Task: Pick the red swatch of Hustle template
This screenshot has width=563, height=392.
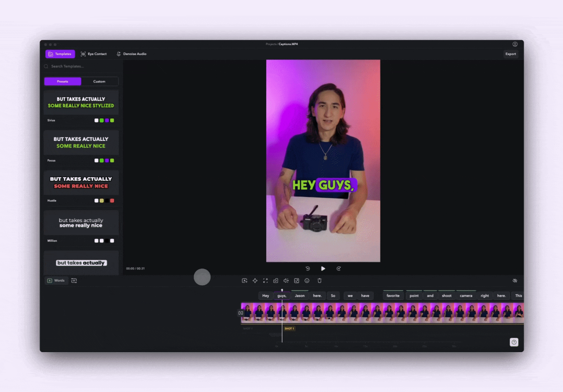Action: [x=112, y=201]
